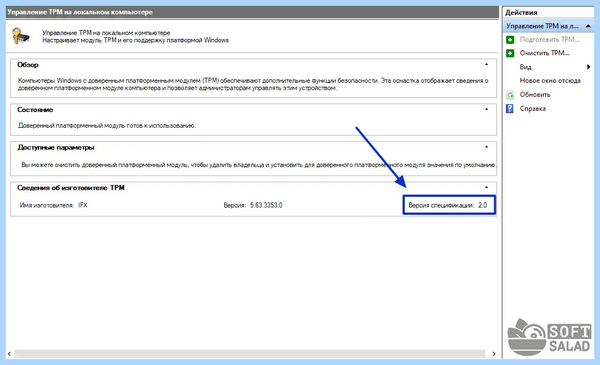
Task: Click the Soft Salad logo watermark
Action: coord(549,337)
